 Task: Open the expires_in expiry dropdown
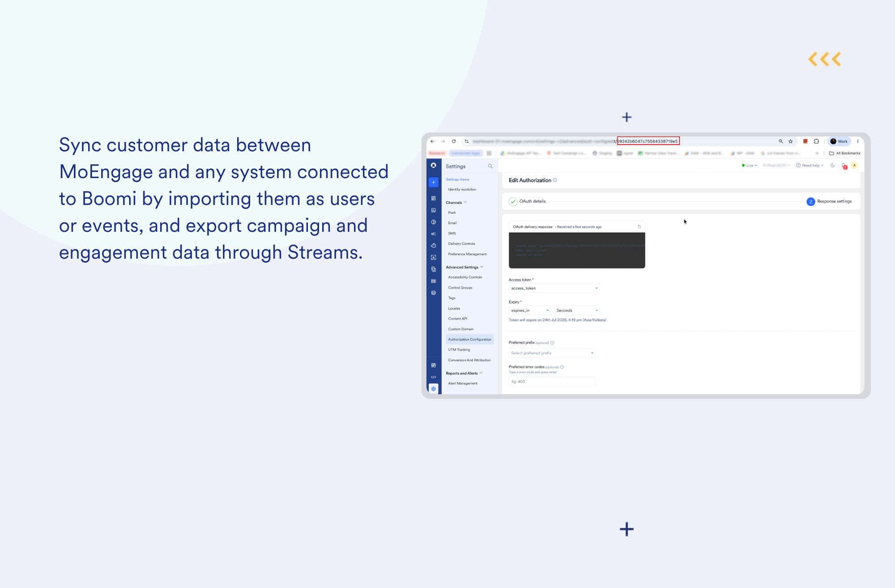point(530,311)
